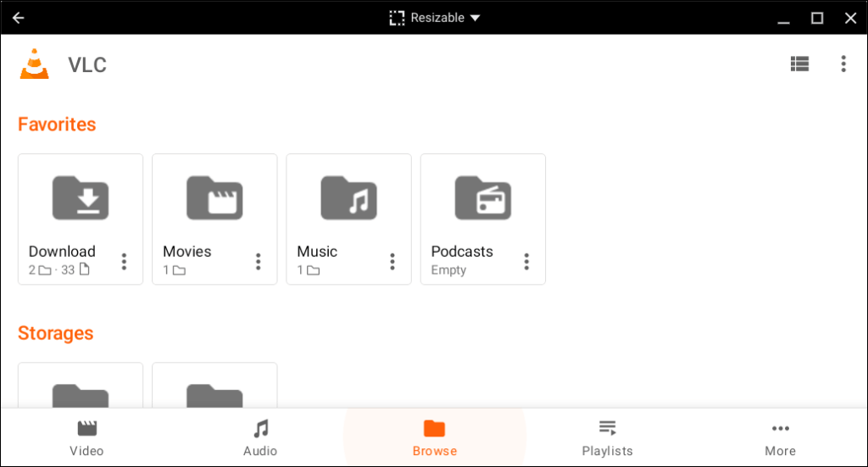Switch to list display mode icon
The image size is (868, 467).
click(x=799, y=64)
